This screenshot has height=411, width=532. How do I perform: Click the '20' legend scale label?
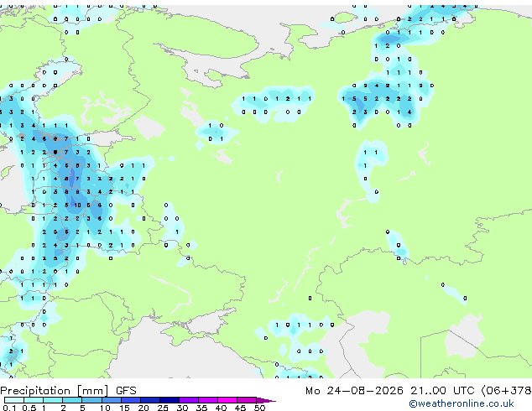[143, 408]
